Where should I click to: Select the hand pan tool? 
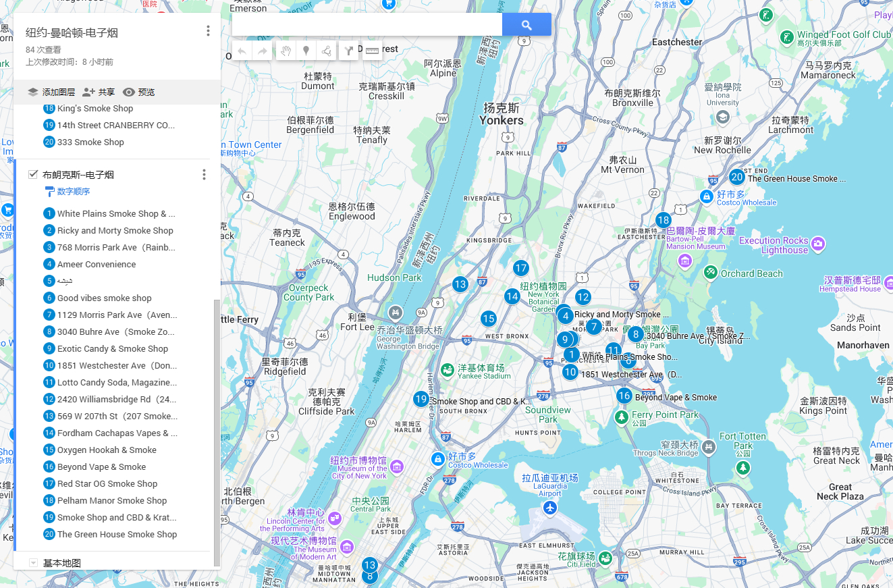(x=286, y=51)
